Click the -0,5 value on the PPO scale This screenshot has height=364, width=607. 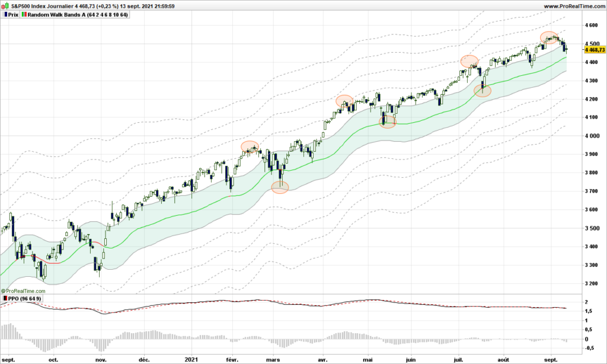click(x=589, y=348)
